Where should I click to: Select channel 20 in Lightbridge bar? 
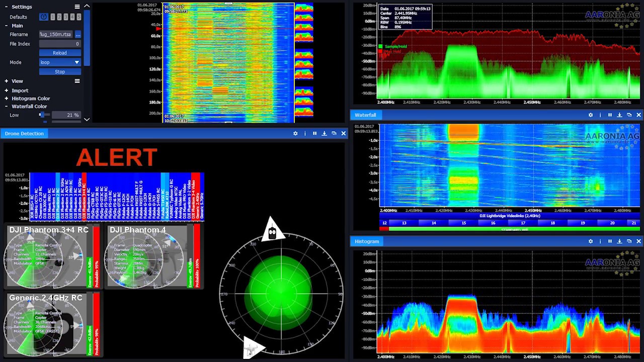(612, 223)
